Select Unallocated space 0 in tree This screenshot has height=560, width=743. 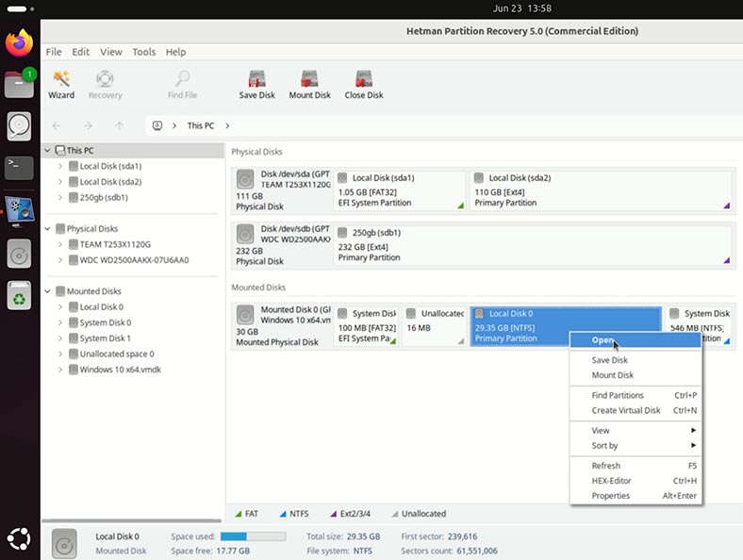click(117, 354)
